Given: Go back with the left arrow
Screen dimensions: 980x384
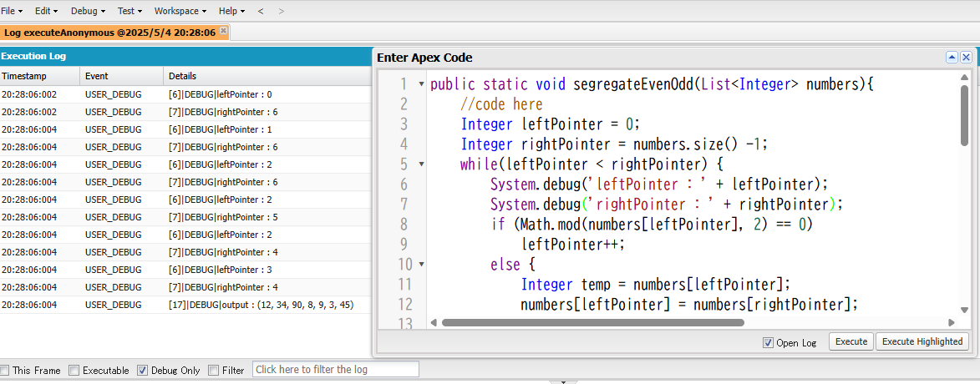Looking at the screenshot, I should [261, 11].
